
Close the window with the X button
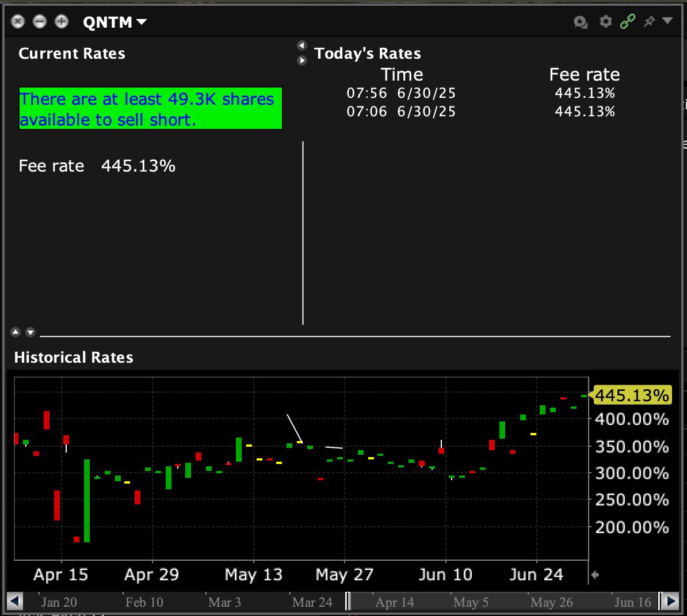tap(17, 21)
